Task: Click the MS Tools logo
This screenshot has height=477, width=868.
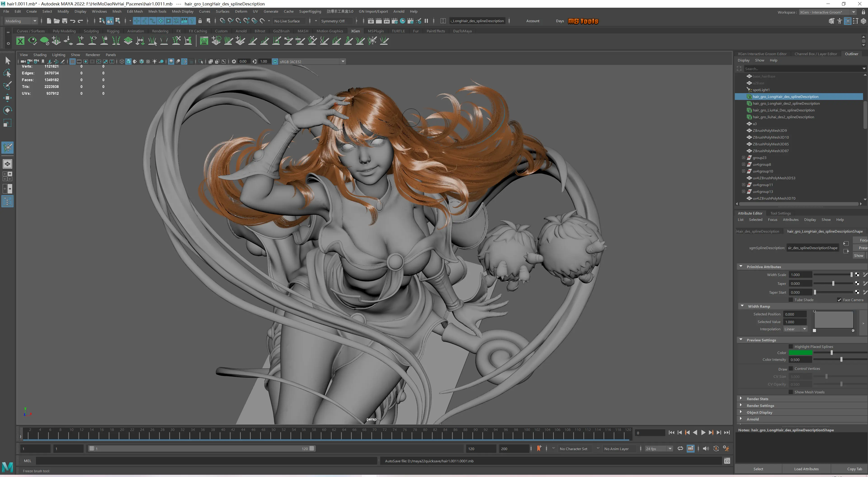Action: point(583,21)
